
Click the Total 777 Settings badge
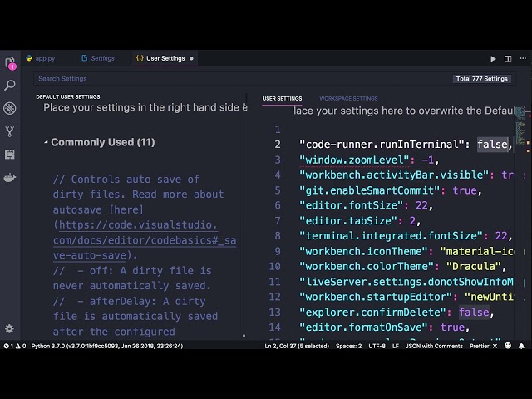482,79
